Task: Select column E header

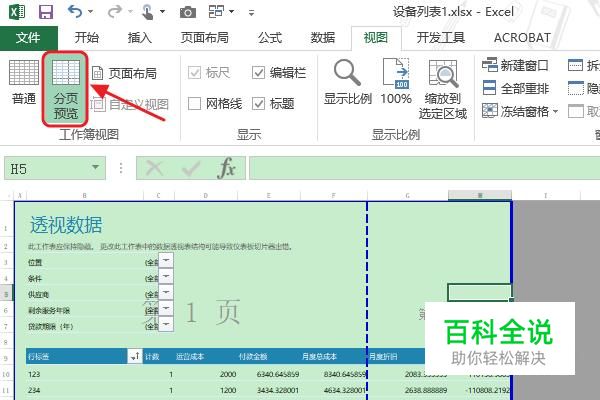Action: 269,196
